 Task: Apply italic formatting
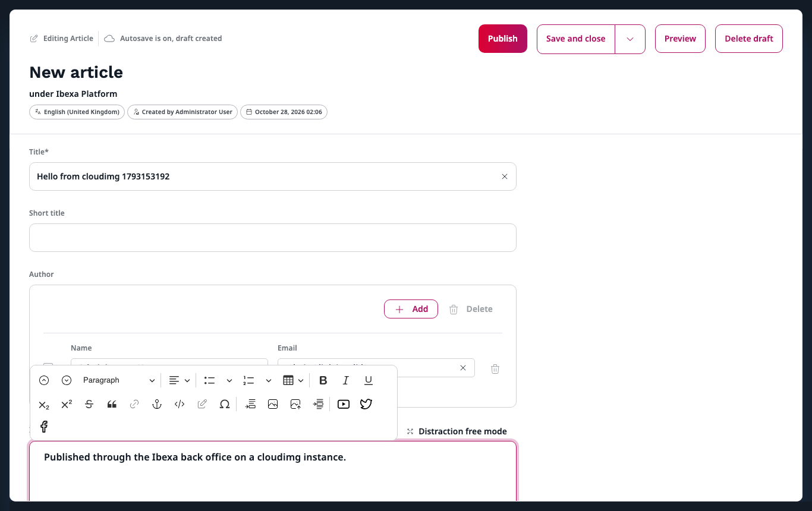tap(346, 380)
